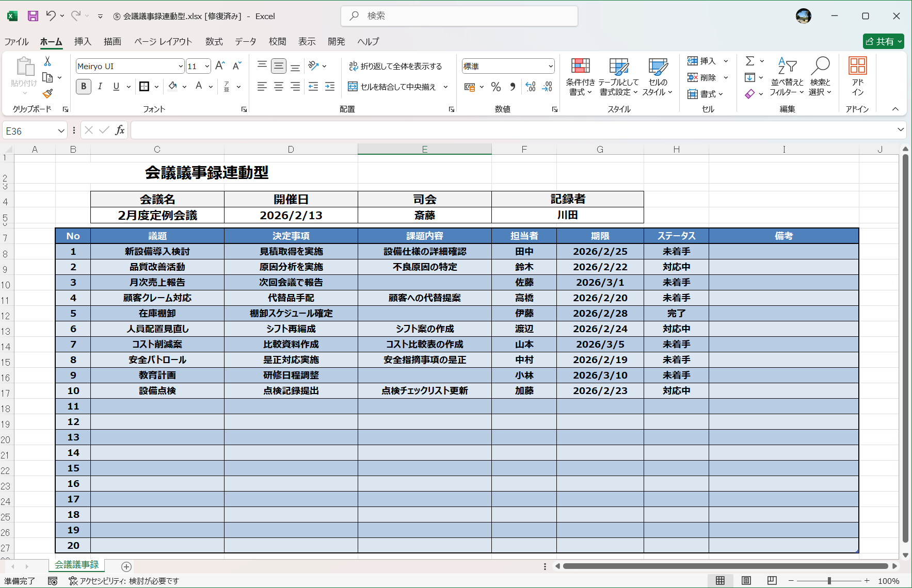
Task: Select the Format Painter icon
Action: click(x=48, y=94)
